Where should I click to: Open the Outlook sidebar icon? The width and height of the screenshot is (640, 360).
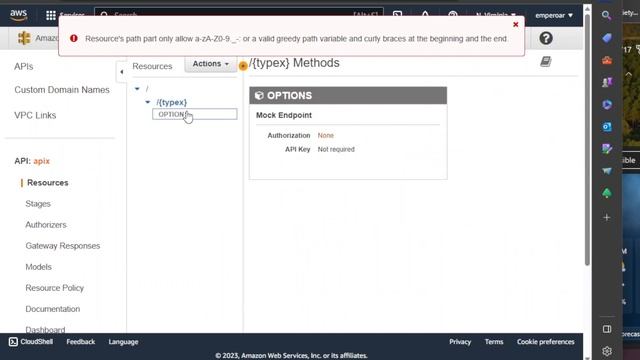607,127
